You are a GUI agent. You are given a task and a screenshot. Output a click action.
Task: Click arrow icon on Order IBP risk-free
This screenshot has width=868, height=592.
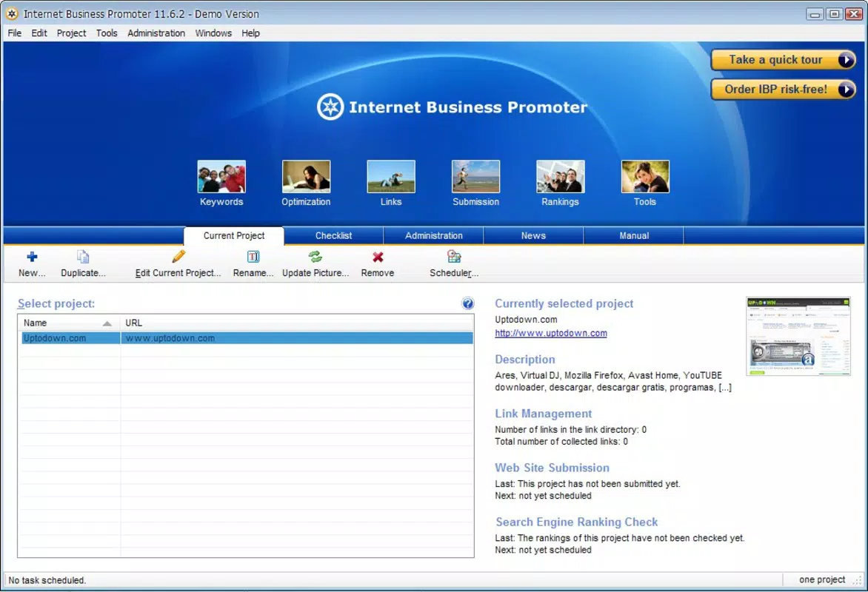(846, 90)
